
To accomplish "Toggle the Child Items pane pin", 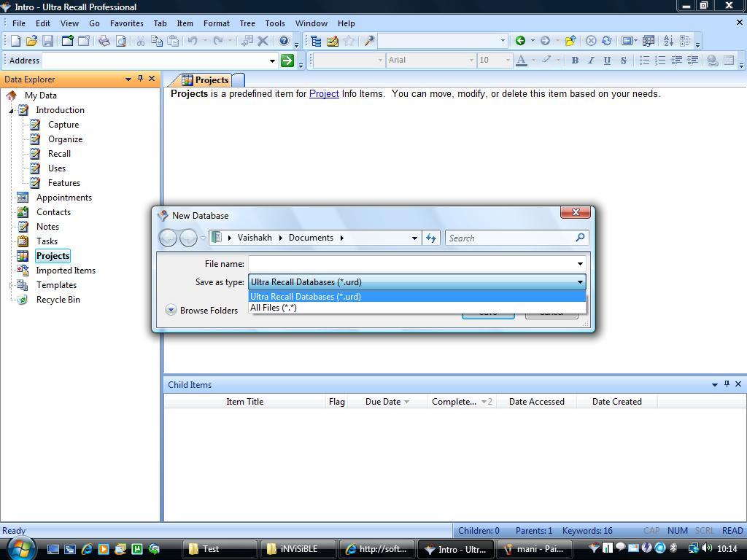I will [727, 384].
